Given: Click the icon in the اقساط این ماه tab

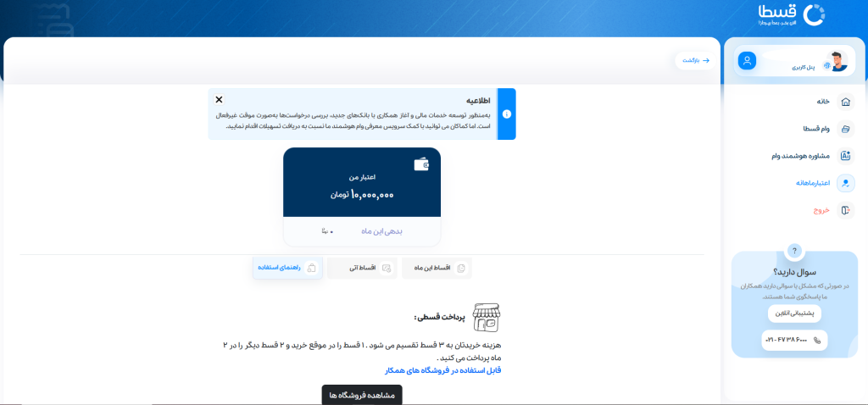Looking at the screenshot, I should 460,269.
